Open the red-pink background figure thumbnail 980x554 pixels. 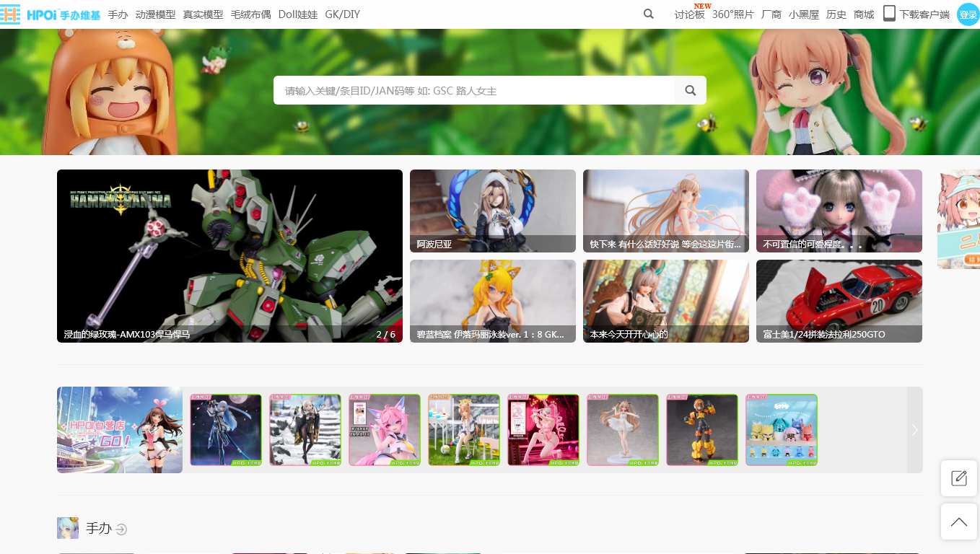(543, 430)
